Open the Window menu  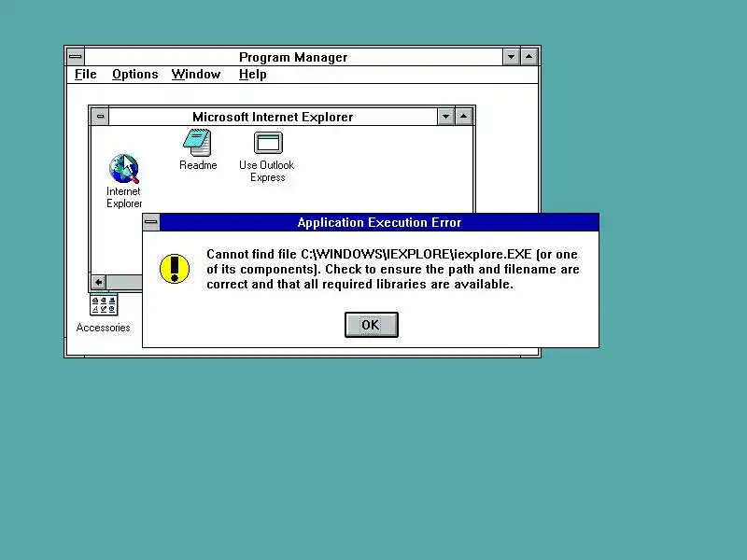coord(196,75)
